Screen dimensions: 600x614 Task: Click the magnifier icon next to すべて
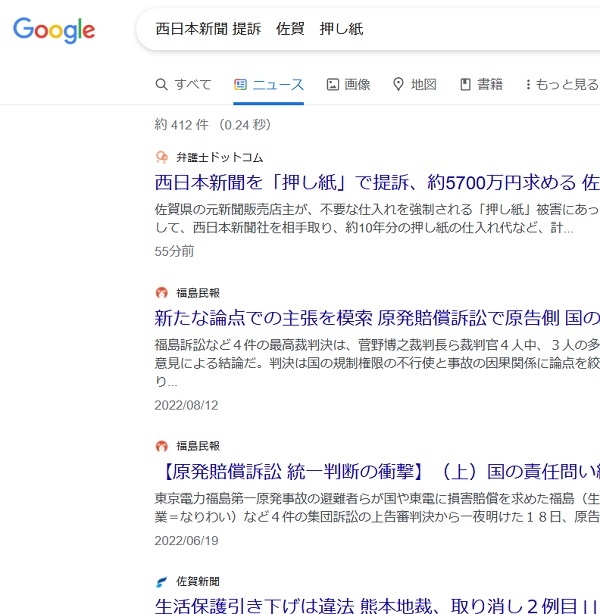(x=161, y=84)
